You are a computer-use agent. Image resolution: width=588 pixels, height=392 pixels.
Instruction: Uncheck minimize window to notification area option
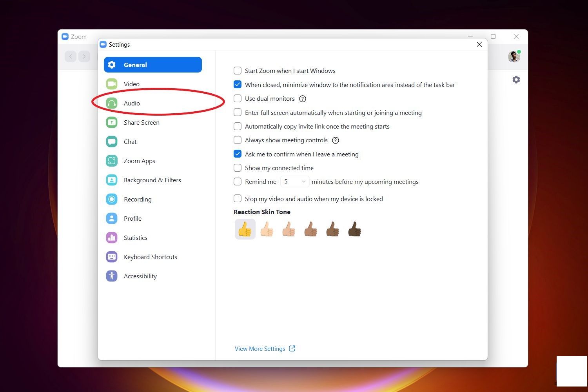238,84
